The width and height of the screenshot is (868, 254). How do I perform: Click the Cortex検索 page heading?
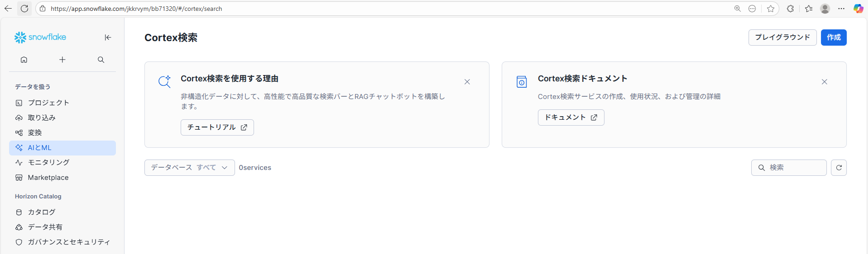171,38
